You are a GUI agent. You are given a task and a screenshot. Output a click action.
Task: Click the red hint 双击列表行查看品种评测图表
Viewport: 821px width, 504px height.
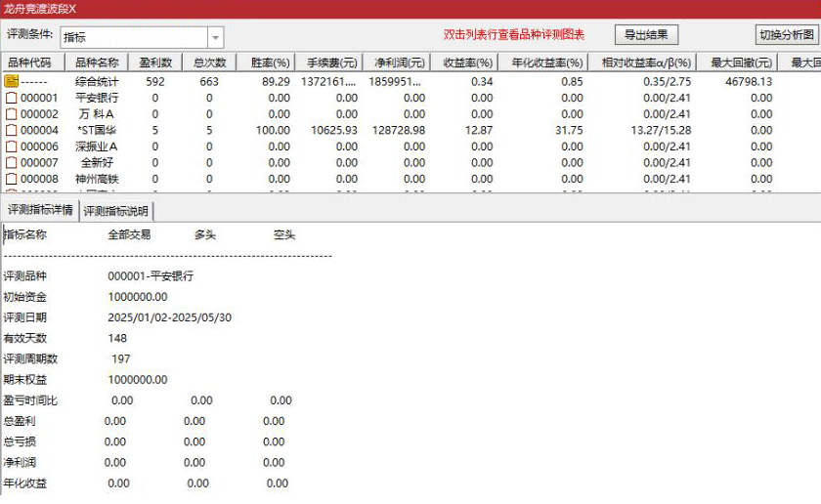(x=514, y=35)
